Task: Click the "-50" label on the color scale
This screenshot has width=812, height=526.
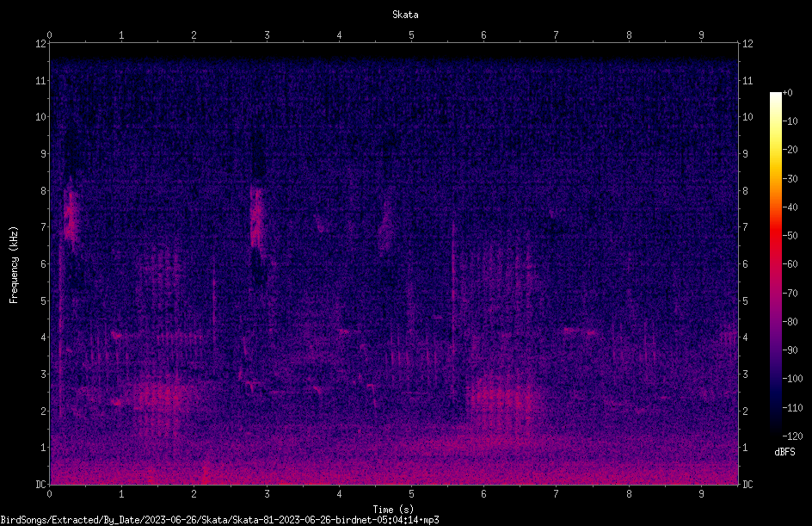Action: pos(790,236)
